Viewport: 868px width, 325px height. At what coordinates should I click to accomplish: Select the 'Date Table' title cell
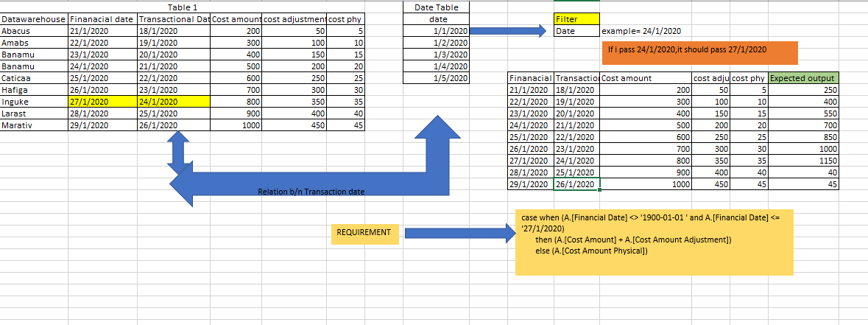point(437,8)
